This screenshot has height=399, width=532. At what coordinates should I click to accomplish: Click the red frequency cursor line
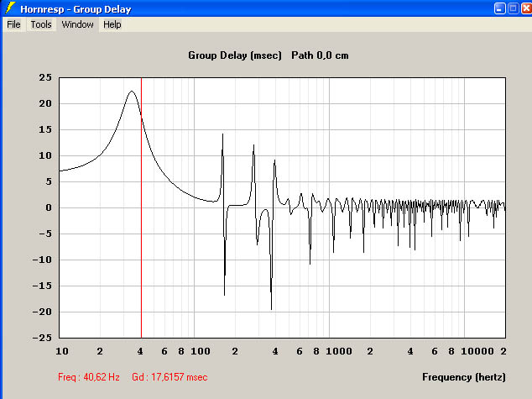(x=141, y=207)
